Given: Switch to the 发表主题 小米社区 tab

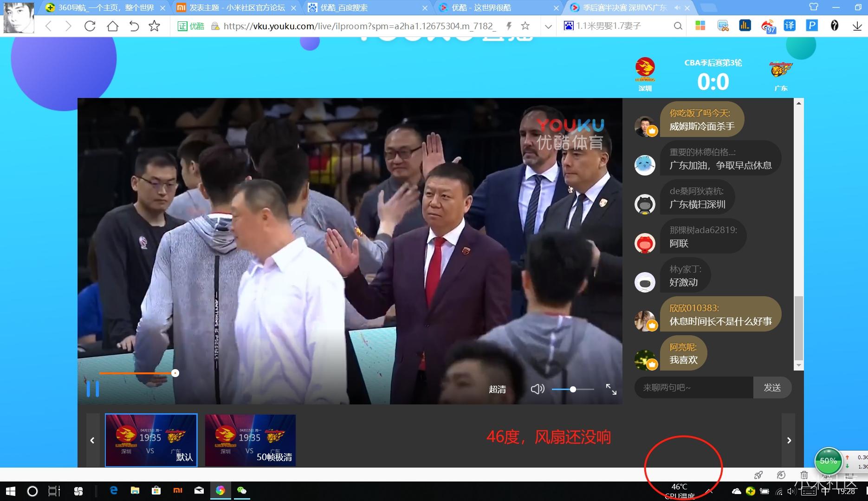Looking at the screenshot, I should click(237, 7).
